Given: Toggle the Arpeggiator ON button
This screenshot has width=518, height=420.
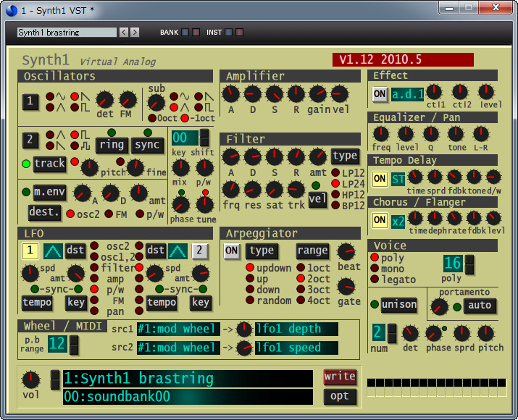Looking at the screenshot, I should click(x=231, y=251).
